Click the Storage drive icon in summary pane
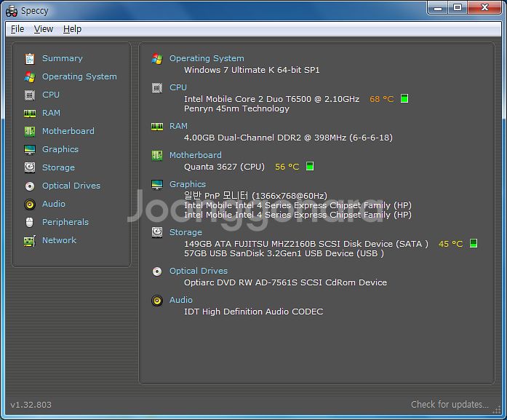 point(157,232)
